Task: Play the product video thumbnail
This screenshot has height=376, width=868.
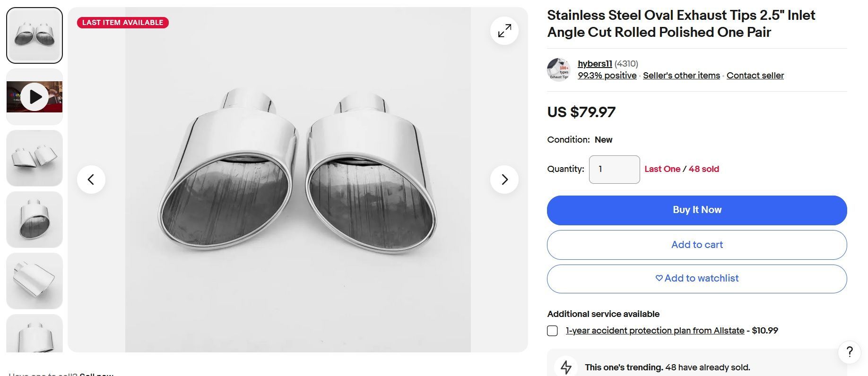Action: 35,97
